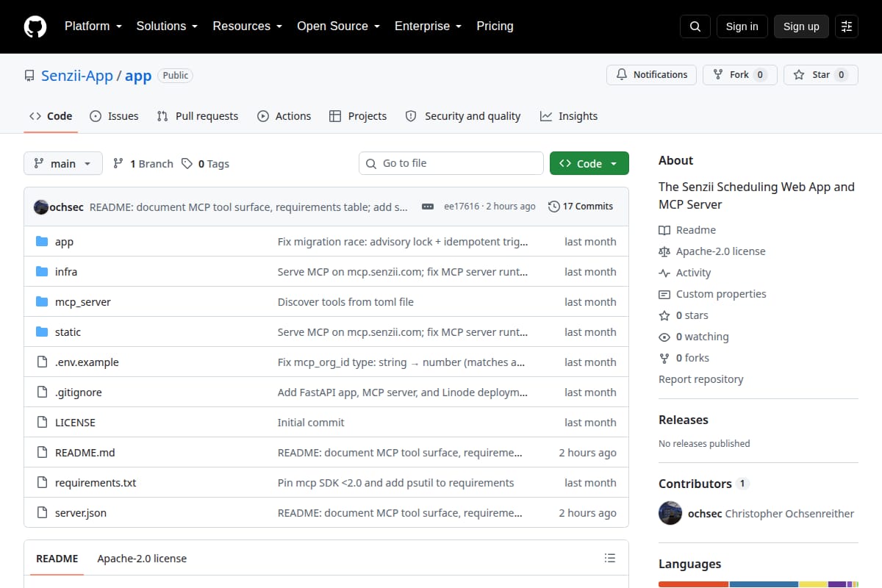This screenshot has width=882, height=588.
Task: Click the LICENSE file icon
Action: (x=42, y=423)
